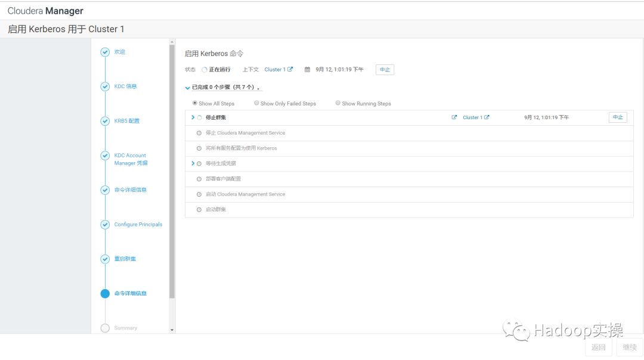Click the checkmark icon beside 欢迎 step

(105, 52)
